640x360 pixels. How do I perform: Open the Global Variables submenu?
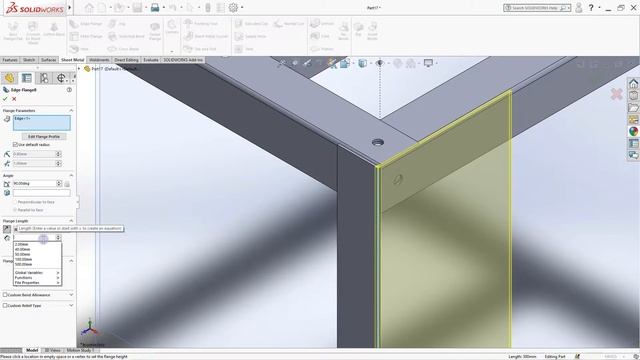pyautogui.click(x=37, y=273)
